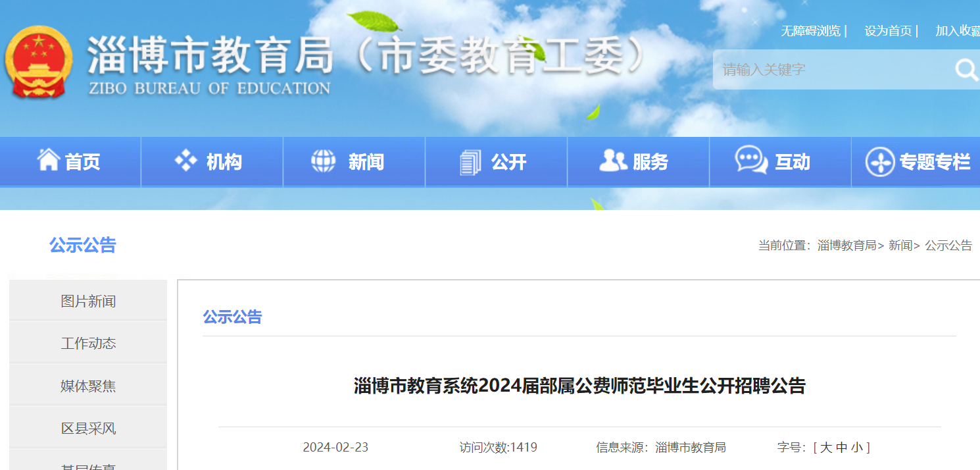This screenshot has height=470, width=980.
Task: Open the 机构 navigation item
Action: 212,162
